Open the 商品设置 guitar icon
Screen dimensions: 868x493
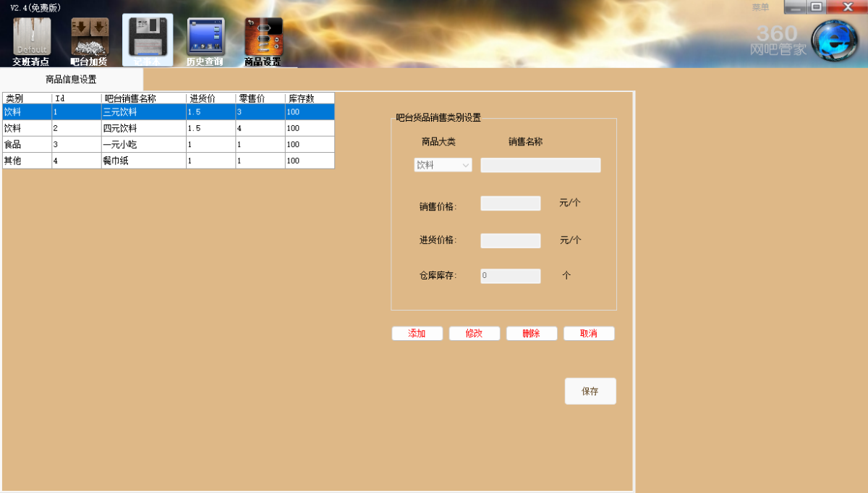pos(263,39)
